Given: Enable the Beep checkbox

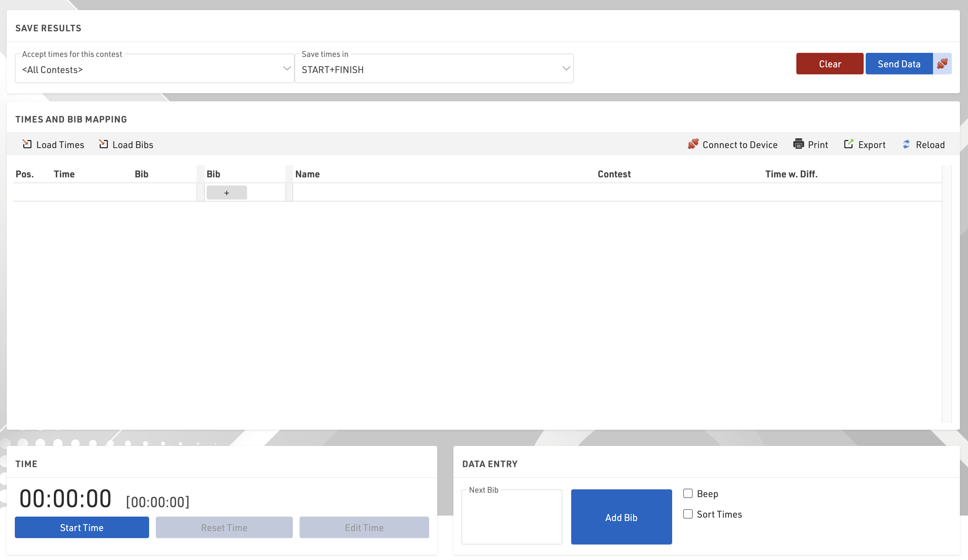Looking at the screenshot, I should tap(688, 494).
